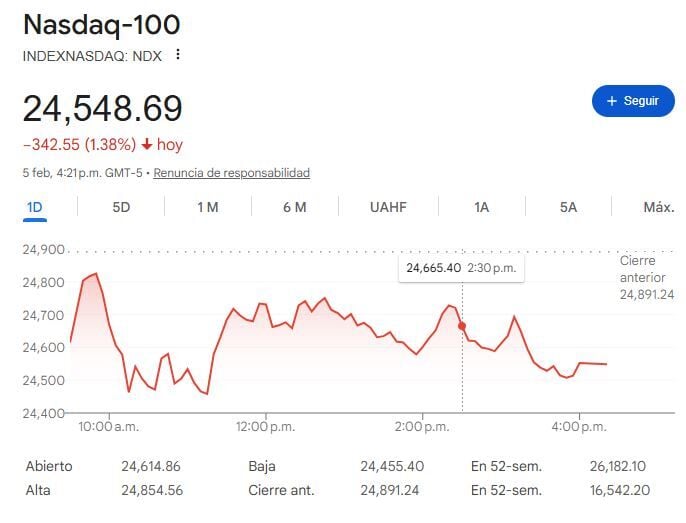Click the red data point on the chart line
The image size is (686, 523).
pos(462,326)
